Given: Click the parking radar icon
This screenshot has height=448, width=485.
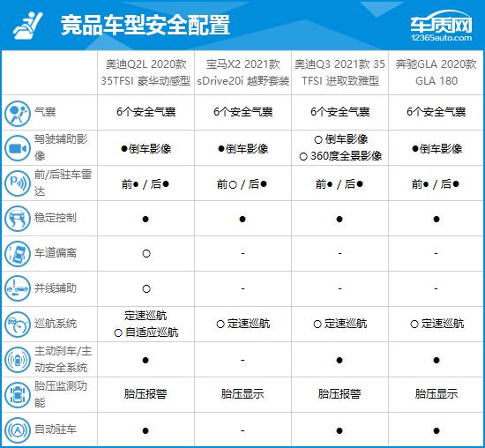Looking at the screenshot, I should (x=18, y=183).
